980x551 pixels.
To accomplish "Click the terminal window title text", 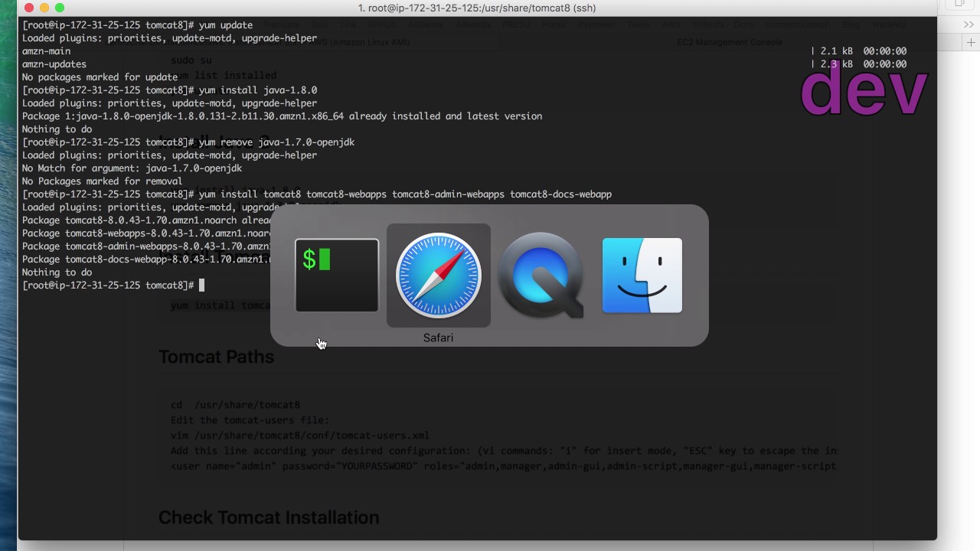I will (x=477, y=8).
